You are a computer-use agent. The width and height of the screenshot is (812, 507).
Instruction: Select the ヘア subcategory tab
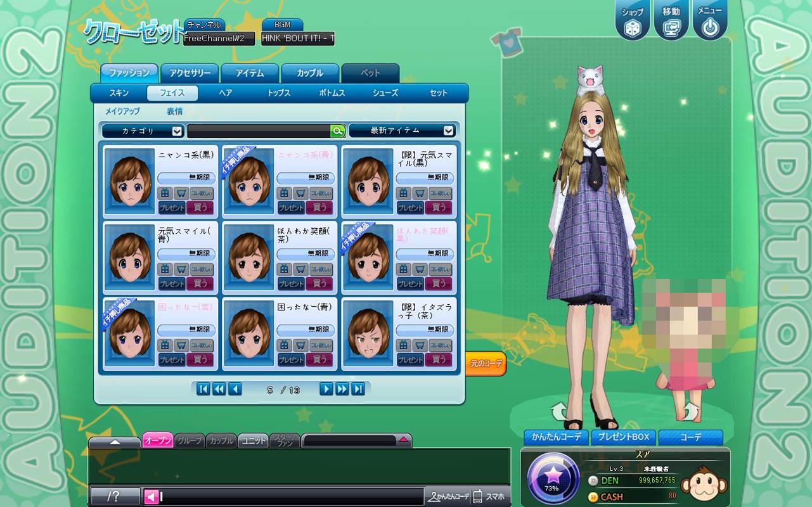click(x=226, y=93)
